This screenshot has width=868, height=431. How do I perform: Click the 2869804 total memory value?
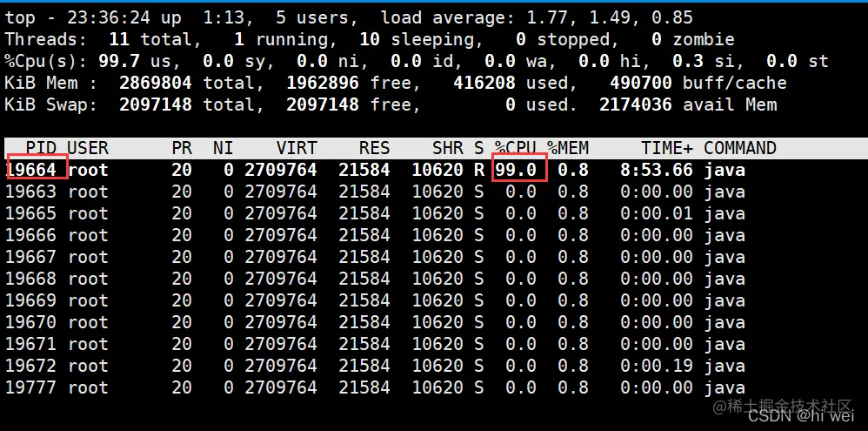point(156,83)
